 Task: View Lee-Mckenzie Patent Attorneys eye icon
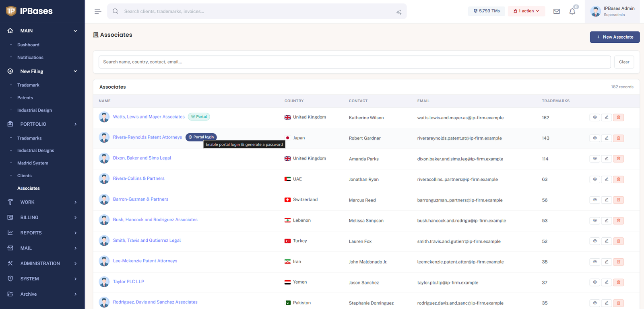(595, 262)
